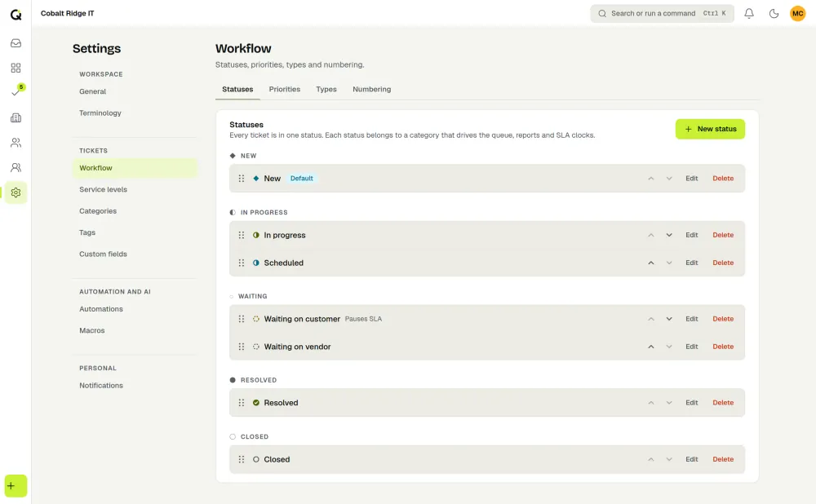Edit the Resolved status
816x504 pixels.
tap(692, 403)
